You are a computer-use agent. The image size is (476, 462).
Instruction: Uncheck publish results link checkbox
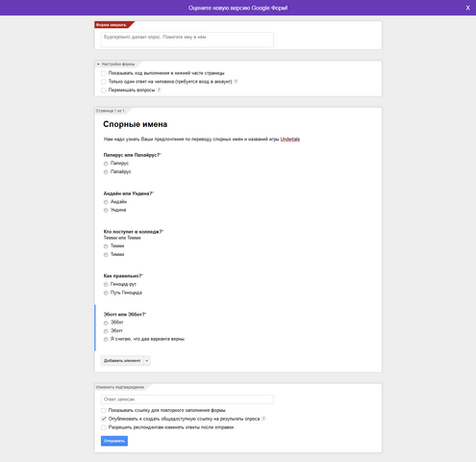[x=104, y=419]
